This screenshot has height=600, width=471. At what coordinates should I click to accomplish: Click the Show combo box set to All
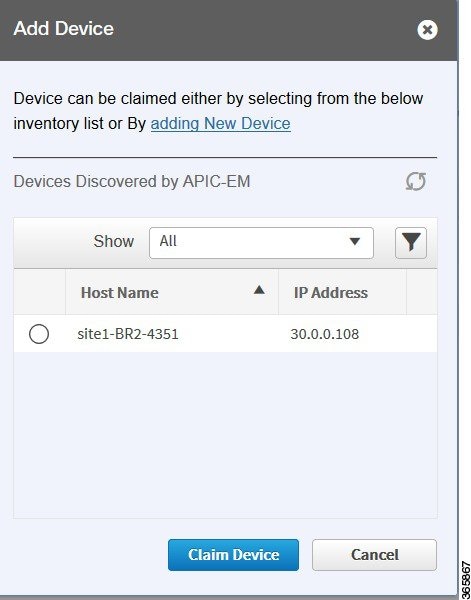(261, 243)
